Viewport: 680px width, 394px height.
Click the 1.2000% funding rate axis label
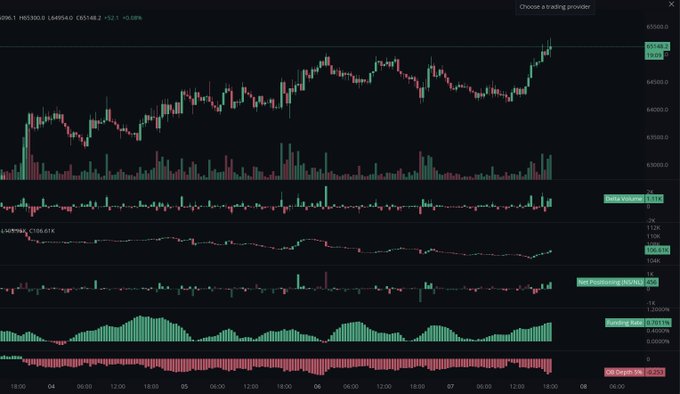tap(658, 309)
